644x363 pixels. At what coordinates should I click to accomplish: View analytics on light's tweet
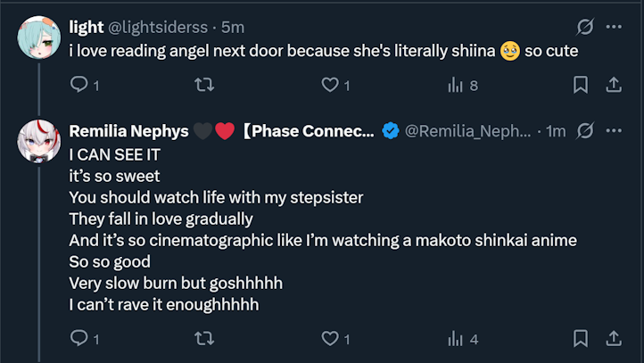[457, 85]
